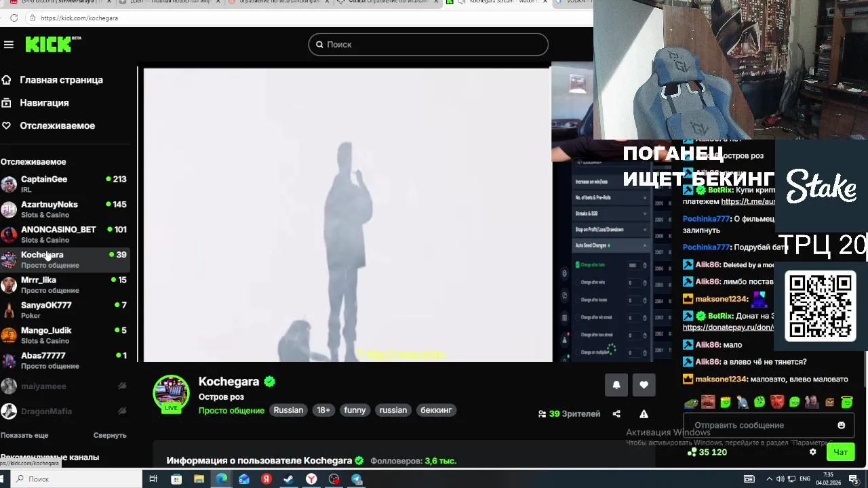This screenshot has height=488, width=868.
Task: Open the volume control in system tray
Action: [x=782, y=479]
